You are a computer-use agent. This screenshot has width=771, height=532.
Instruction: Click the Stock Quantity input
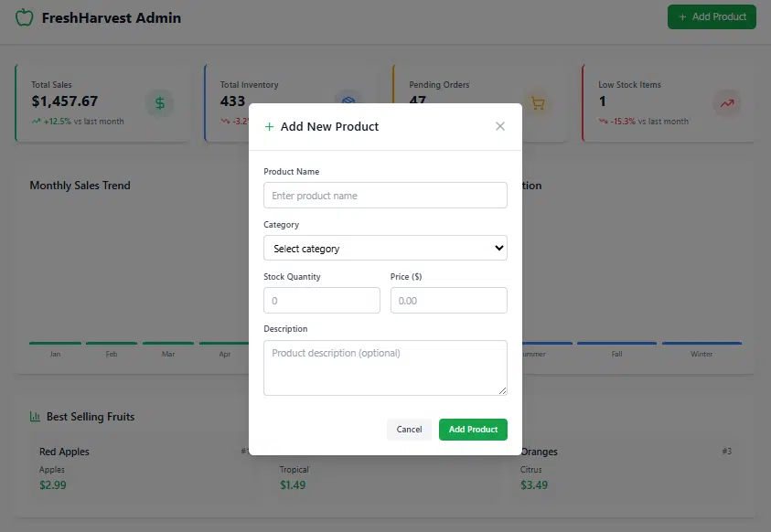coord(322,300)
